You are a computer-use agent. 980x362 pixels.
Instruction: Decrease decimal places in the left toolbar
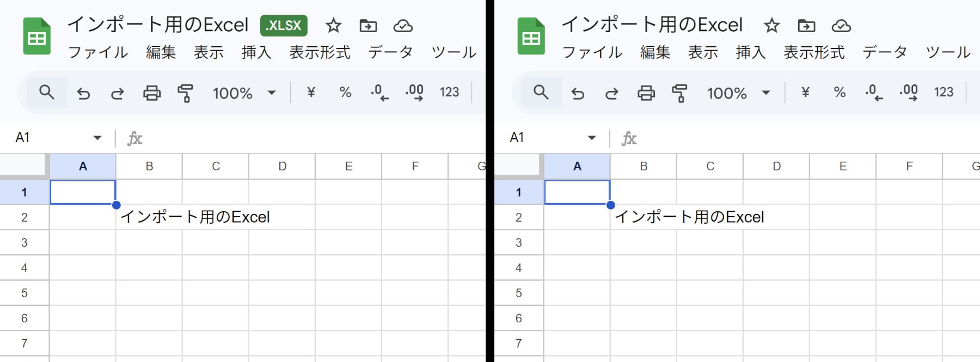[x=379, y=93]
